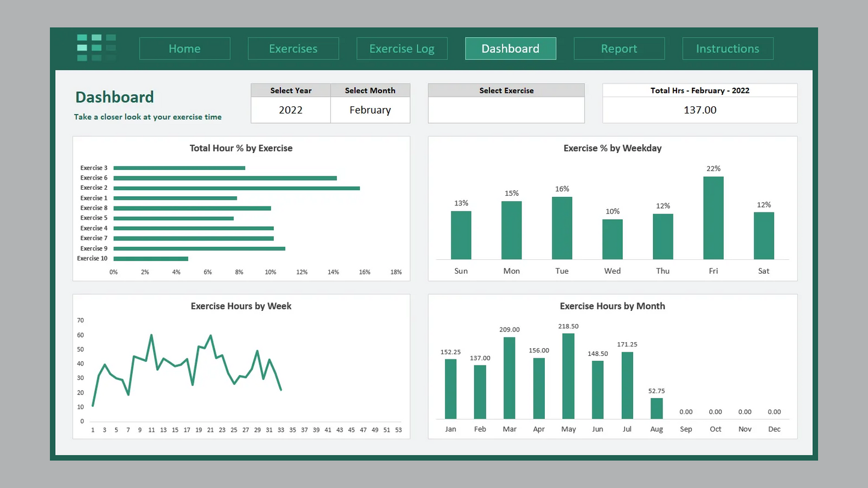868x488 pixels.
Task: Click the green grid logo icon
Action: [x=96, y=48]
